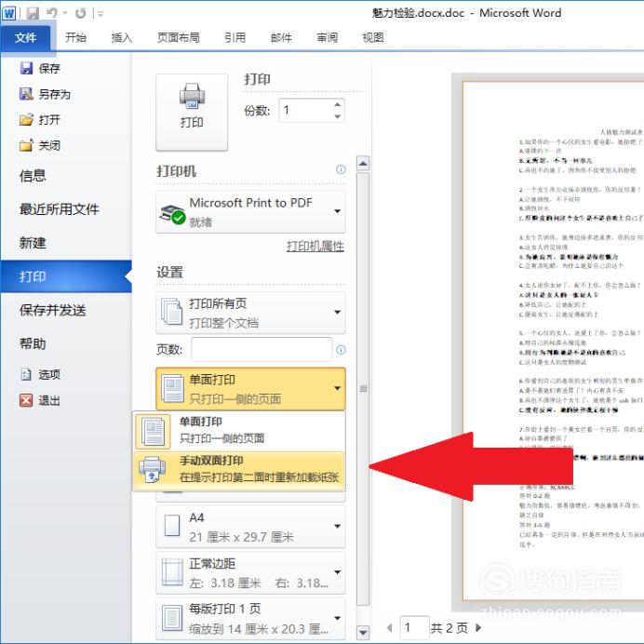The width and height of the screenshot is (644, 644).
Task: Switch to the 引用 ribbon tab
Action: [x=235, y=38]
